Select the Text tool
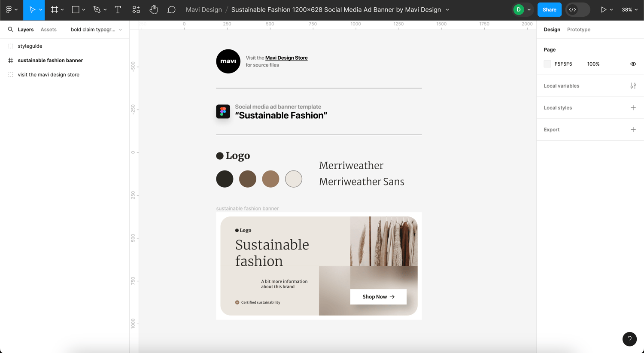644x353 pixels. (x=118, y=9)
